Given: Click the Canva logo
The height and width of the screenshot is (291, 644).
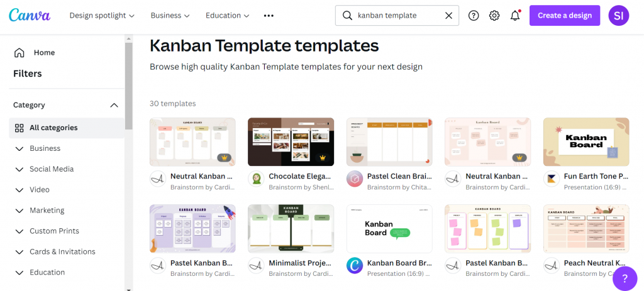Looking at the screenshot, I should tap(30, 15).
